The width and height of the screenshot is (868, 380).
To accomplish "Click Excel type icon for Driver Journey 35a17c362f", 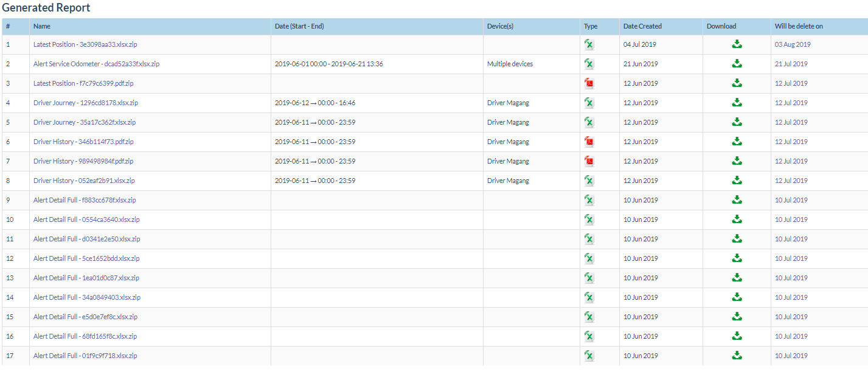I will (x=589, y=122).
